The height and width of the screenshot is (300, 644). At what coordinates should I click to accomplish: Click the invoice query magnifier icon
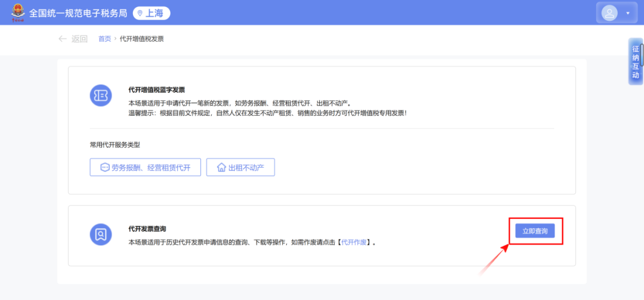pyautogui.click(x=101, y=234)
